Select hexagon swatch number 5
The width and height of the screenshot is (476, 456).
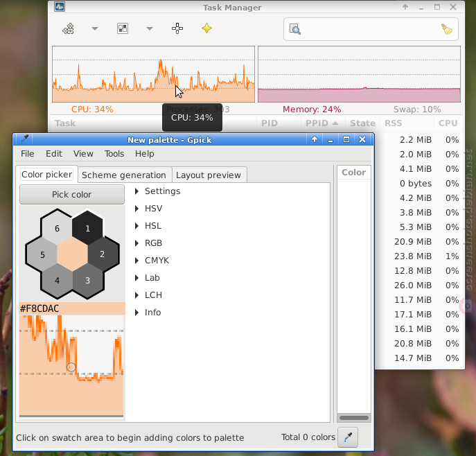coord(42,254)
